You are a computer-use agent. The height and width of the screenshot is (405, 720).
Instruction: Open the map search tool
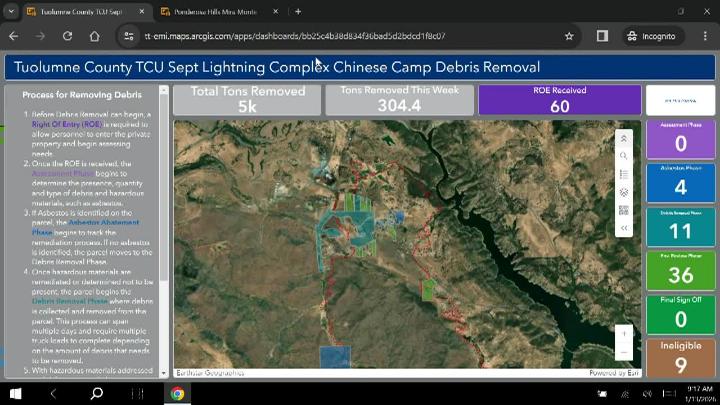[x=624, y=156]
